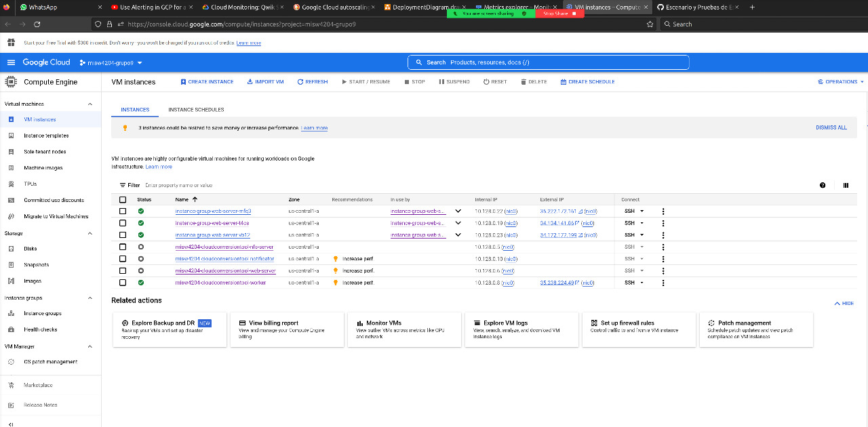This screenshot has width=868, height=427.
Task: Check the box for misw4204-cloudconversiontool-worker
Action: pos(123,283)
